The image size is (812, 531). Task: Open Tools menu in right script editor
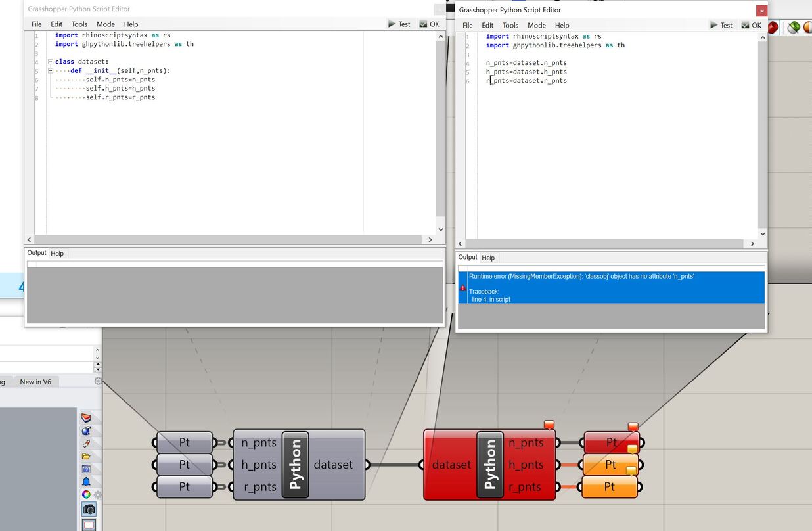pyautogui.click(x=510, y=26)
